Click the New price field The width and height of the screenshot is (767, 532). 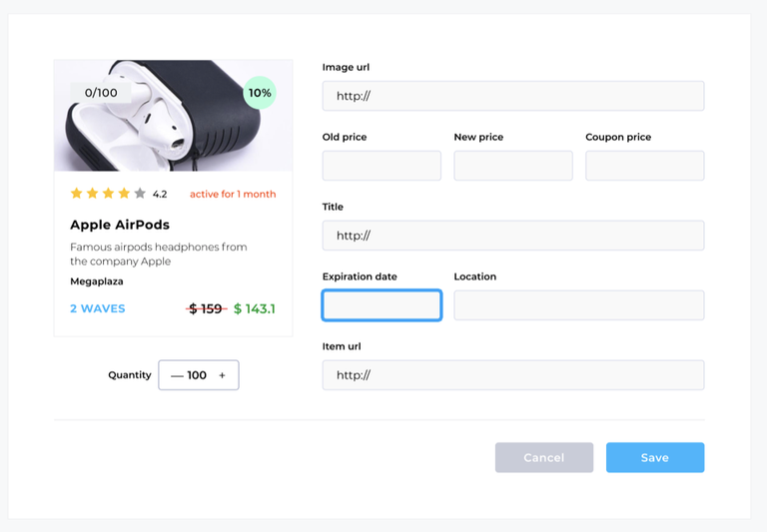[x=512, y=166]
